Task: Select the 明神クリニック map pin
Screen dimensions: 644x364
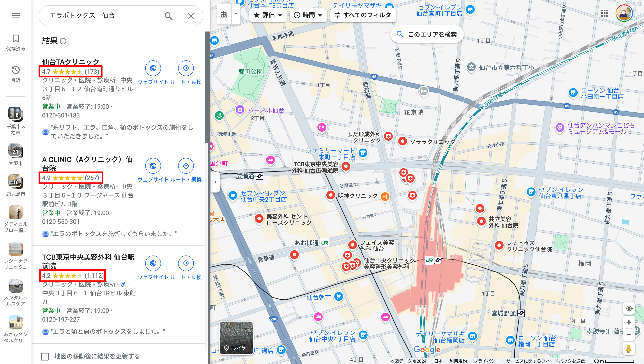Action: coord(331,195)
